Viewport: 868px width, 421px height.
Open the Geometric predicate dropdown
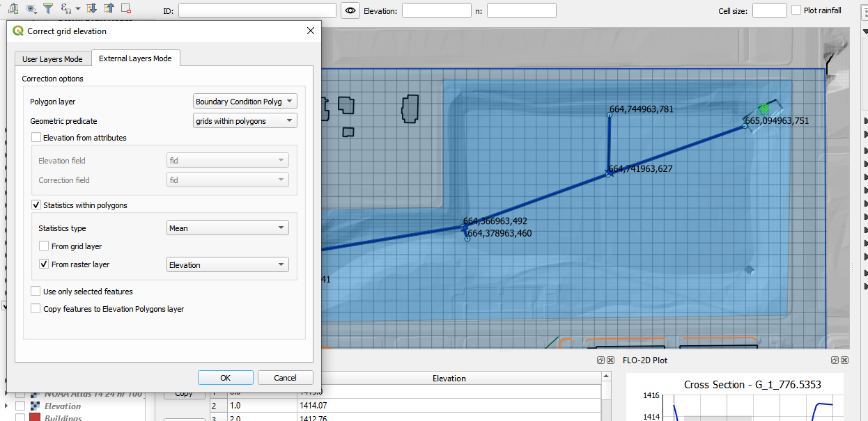pyautogui.click(x=245, y=120)
